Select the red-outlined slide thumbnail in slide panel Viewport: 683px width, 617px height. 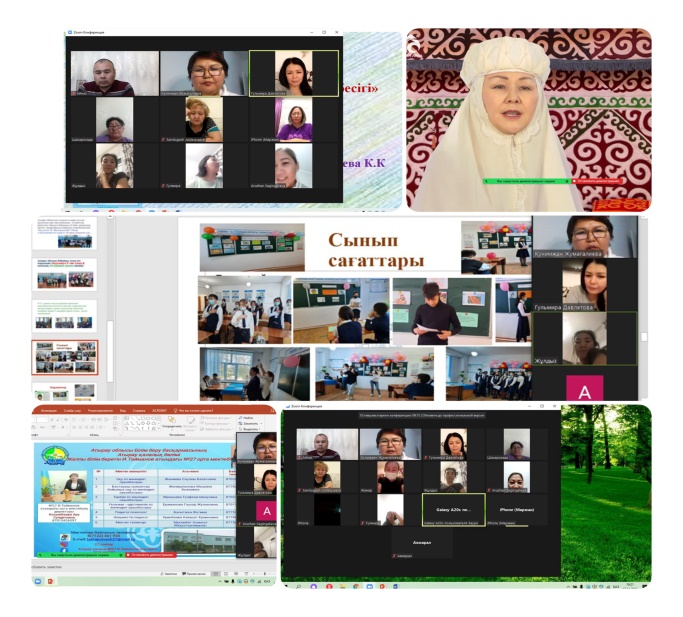(x=65, y=357)
